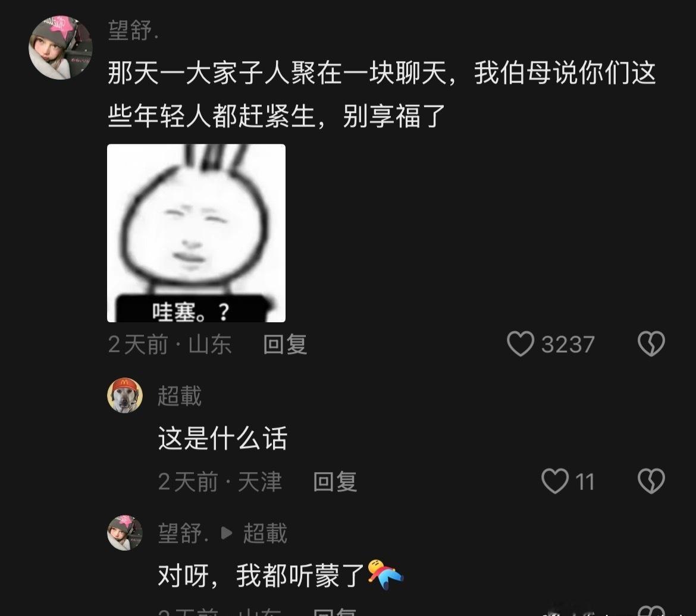Screen dimensions: 696x616
Task: Dislike the top comment via broken heart
Action: [651, 344]
